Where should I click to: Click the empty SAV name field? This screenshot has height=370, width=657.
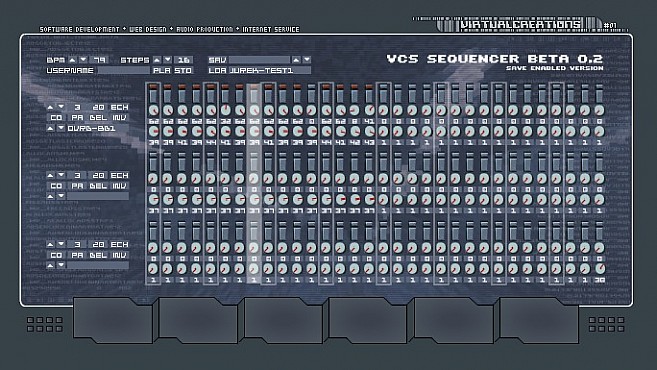[x=259, y=60]
